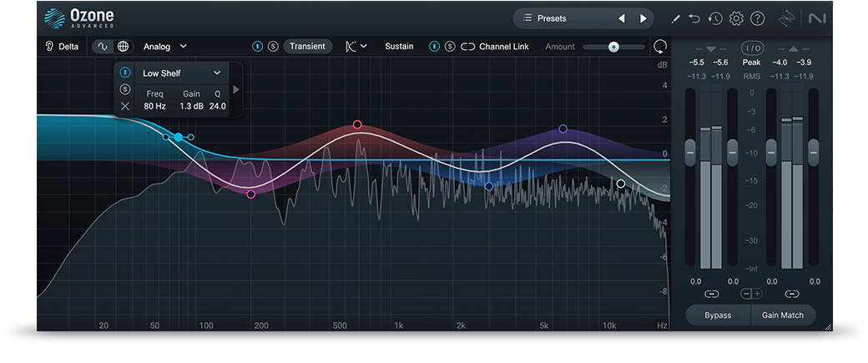Click the output meter up-triangle indicator
This screenshot has height=363, width=868.
pyautogui.click(x=792, y=49)
